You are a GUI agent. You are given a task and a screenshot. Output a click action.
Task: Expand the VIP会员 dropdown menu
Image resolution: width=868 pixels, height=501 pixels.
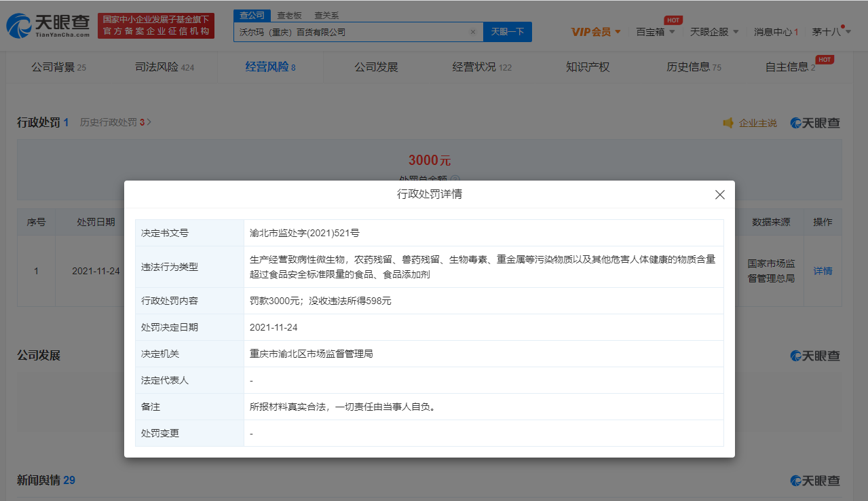[x=596, y=32]
